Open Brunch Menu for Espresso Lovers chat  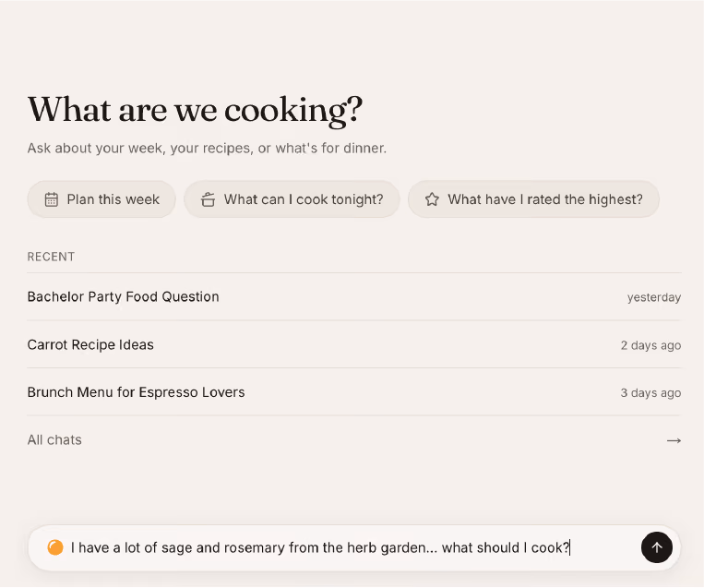point(354,392)
